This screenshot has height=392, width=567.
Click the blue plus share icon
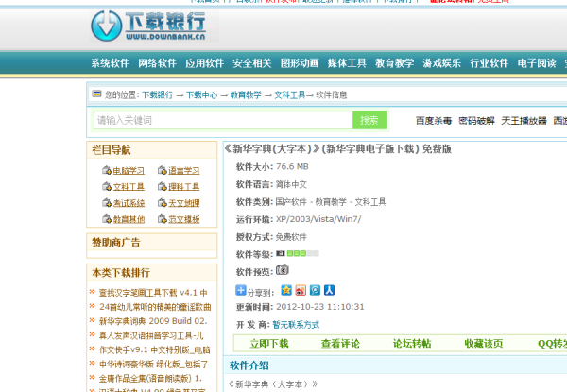pyautogui.click(x=240, y=290)
